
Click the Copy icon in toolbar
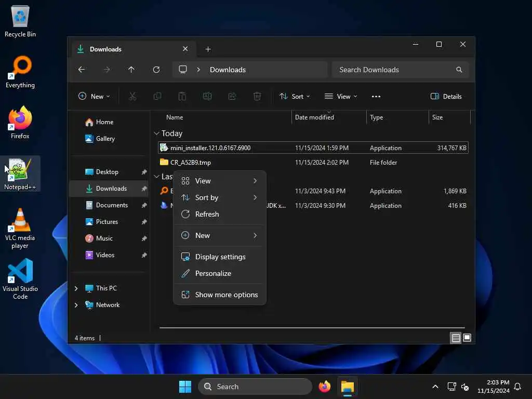pyautogui.click(x=157, y=96)
